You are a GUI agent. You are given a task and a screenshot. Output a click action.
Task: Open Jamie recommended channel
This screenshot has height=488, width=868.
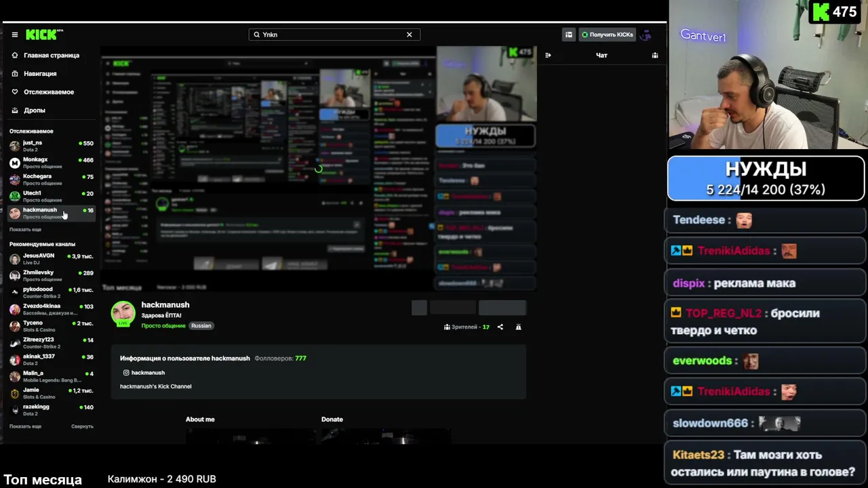tap(52, 393)
